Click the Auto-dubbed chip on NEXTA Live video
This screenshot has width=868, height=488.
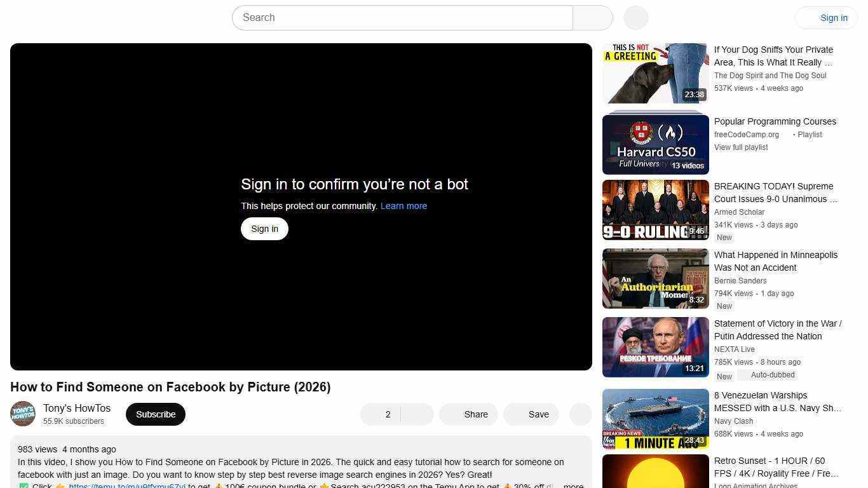771,375
